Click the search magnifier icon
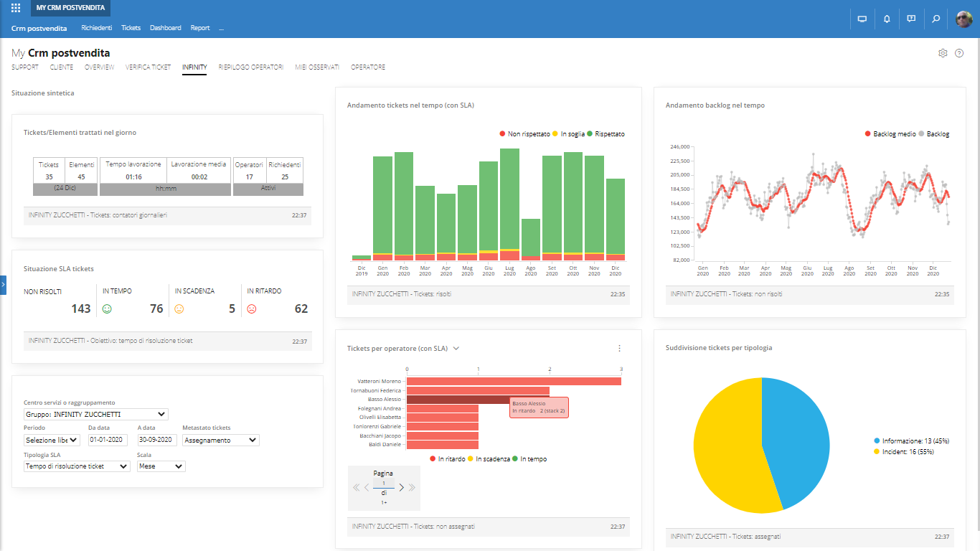 pyautogui.click(x=936, y=19)
